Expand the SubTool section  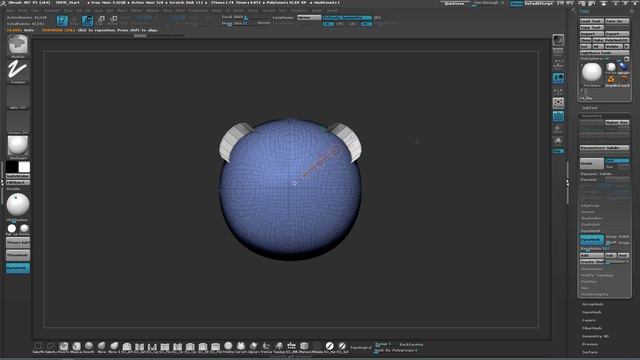589,108
